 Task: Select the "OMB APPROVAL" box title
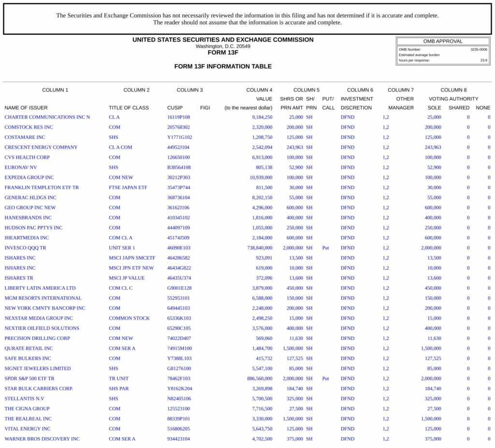coord(443,42)
